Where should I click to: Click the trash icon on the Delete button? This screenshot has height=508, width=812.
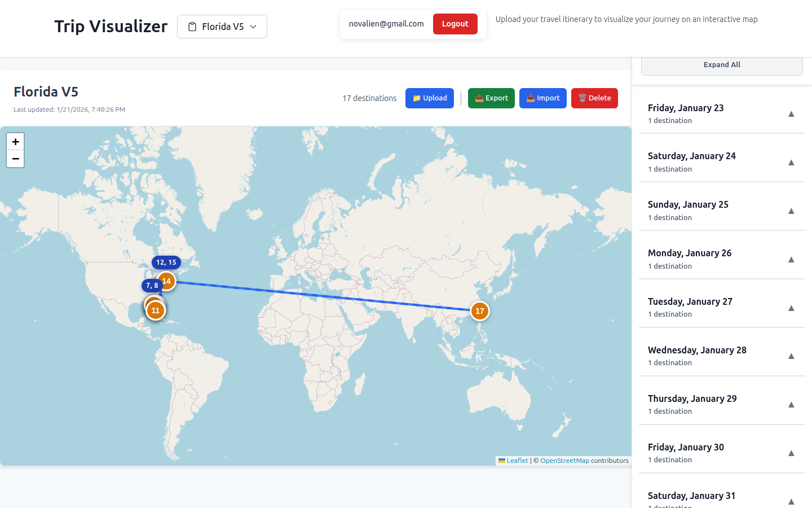coord(582,98)
